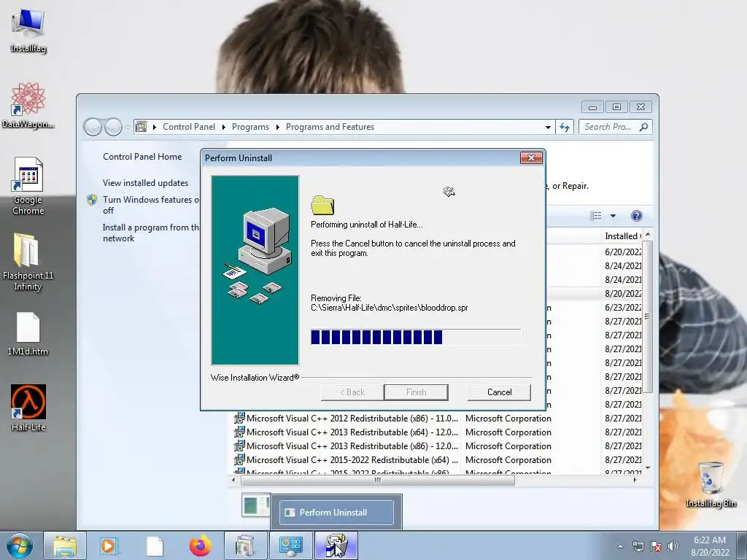Screen dimensions: 747x560
Task: Change view with the view options icon
Action: (596, 216)
